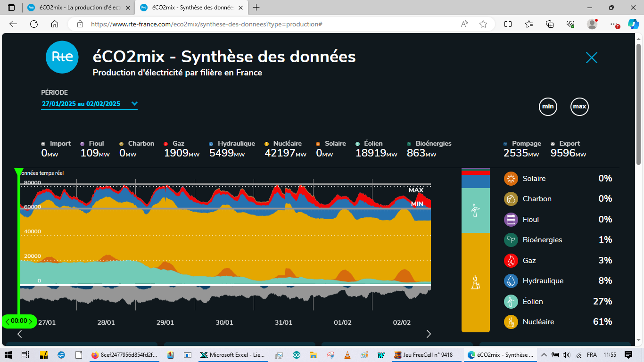Toggle the min line display
Viewport: 644px width, 362px height.
point(548,107)
